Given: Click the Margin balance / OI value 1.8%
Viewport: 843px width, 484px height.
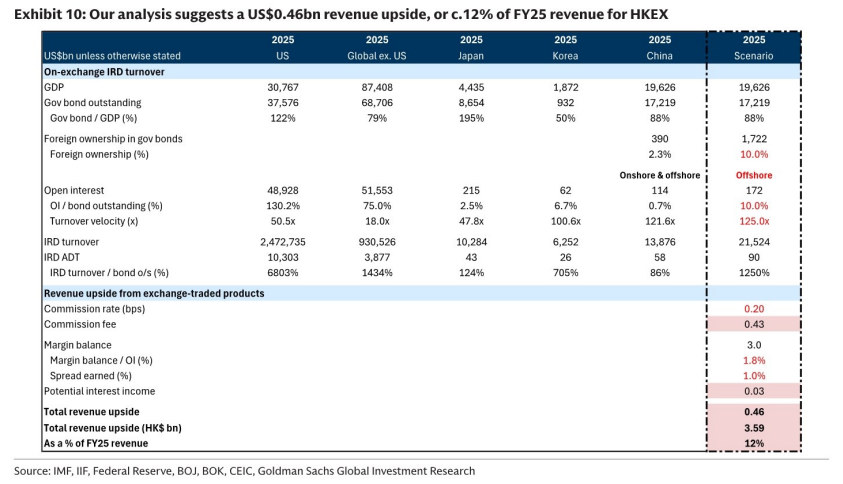Looking at the screenshot, I should click(x=754, y=360).
